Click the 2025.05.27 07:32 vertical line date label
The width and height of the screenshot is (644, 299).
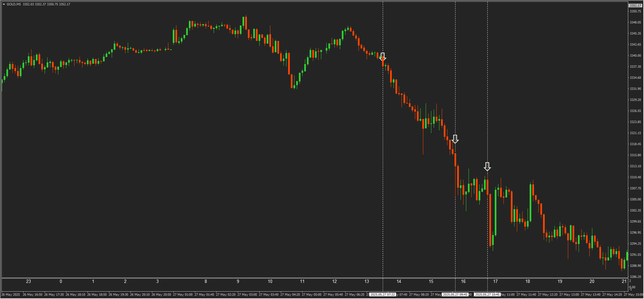pos(383,295)
